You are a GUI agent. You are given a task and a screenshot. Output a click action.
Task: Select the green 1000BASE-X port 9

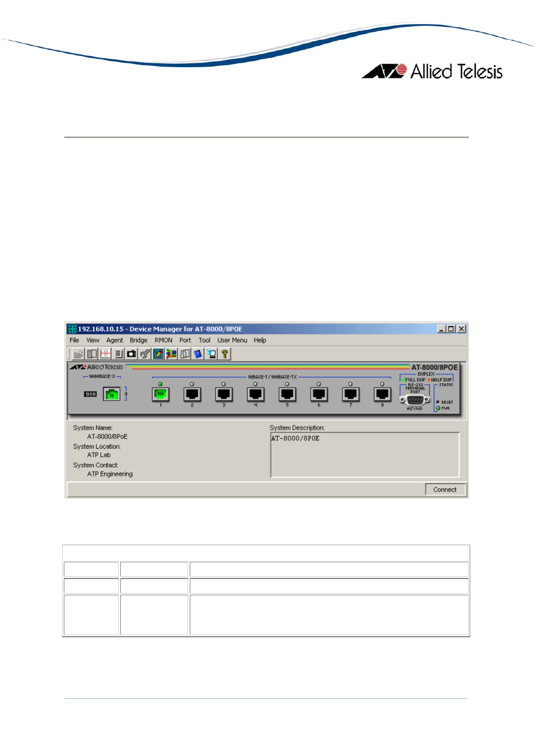click(x=112, y=394)
